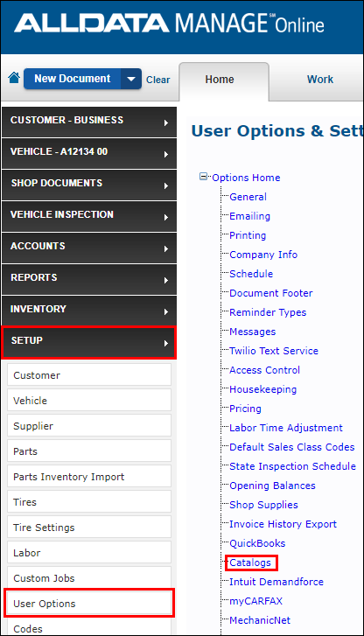The image size is (364, 636).
Task: Expand the Vehicle Inspection section arrow
Action: [x=166, y=218]
